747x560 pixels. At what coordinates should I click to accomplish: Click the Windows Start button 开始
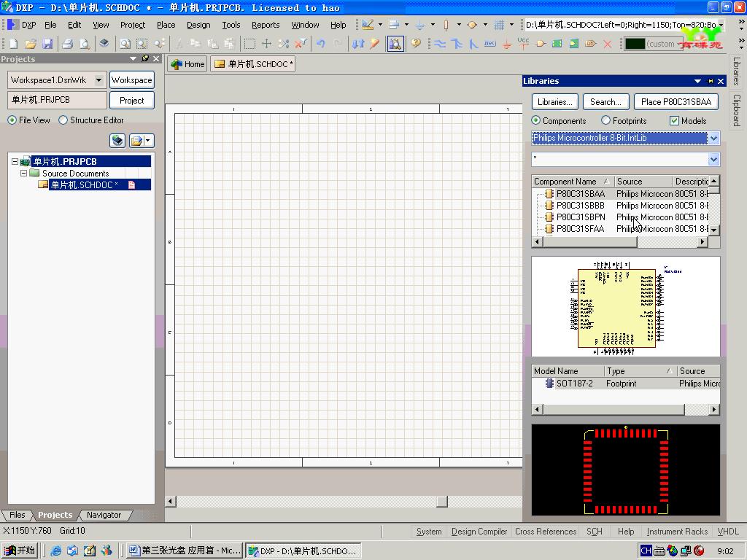pos(20,551)
